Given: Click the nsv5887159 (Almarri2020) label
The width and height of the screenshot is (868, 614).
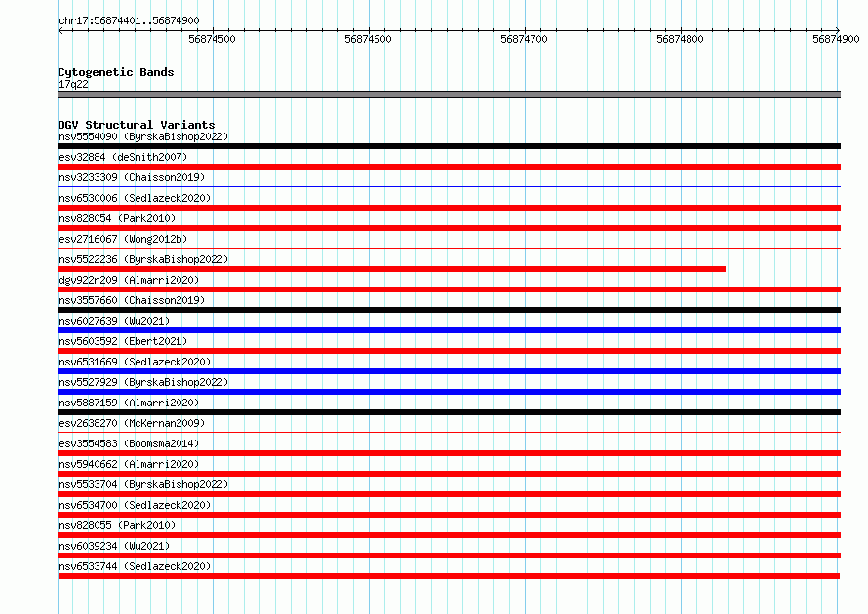Looking at the screenshot, I should tap(129, 403).
